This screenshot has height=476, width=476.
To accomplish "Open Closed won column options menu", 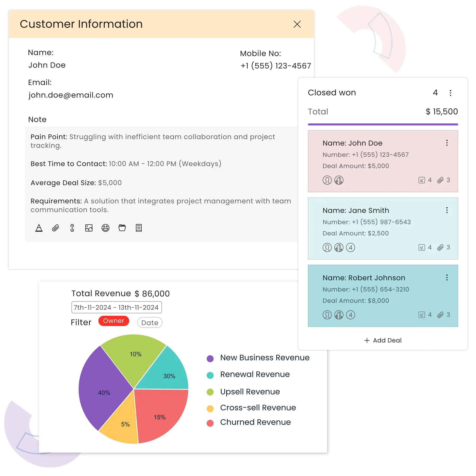I will 451,93.
